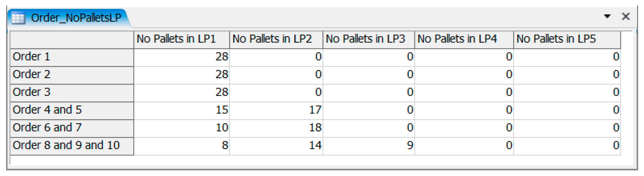Close the Order_NoPalletsLP table window
The height and width of the screenshot is (176, 644).
[x=626, y=17]
